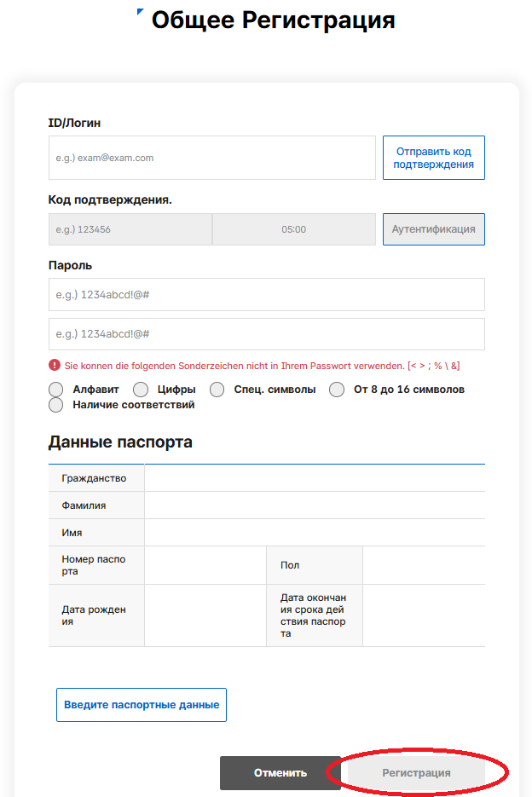Click the Гражданство value cell
Screen dimensions: 532x797
(315, 478)
